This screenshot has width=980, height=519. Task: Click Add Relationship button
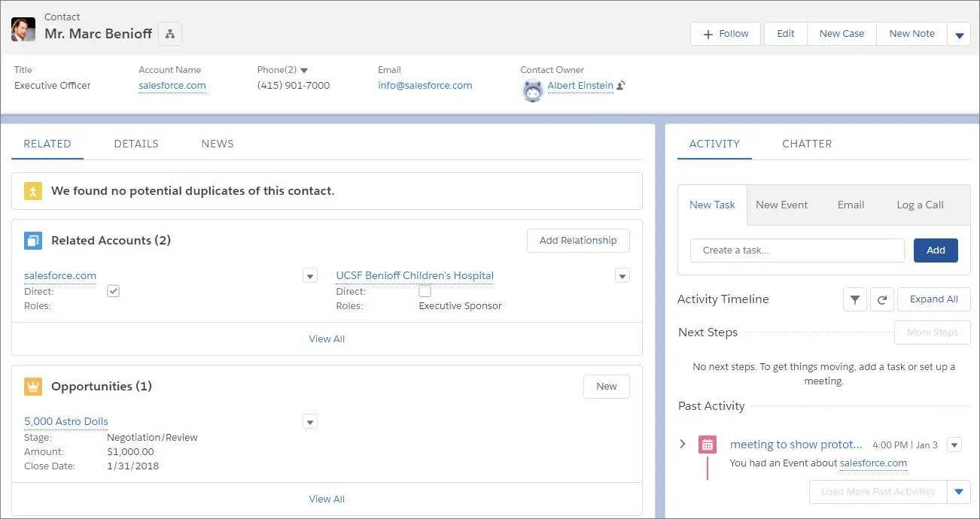(578, 241)
